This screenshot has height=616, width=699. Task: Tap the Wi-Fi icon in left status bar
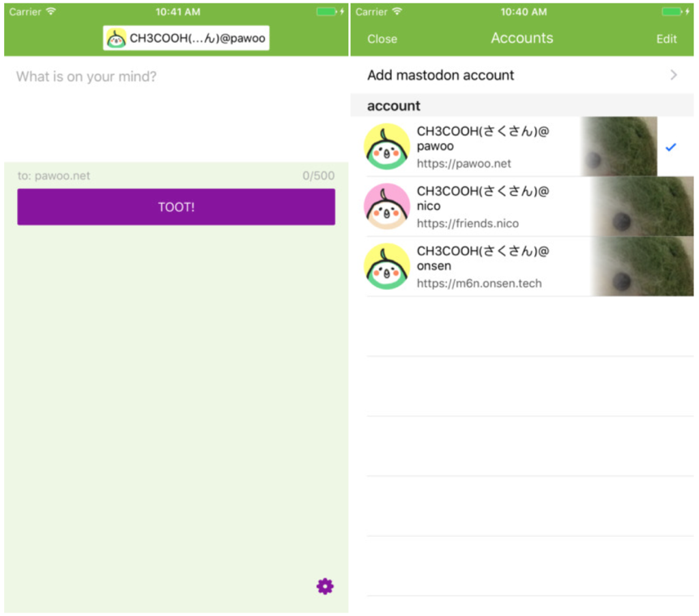click(x=51, y=11)
